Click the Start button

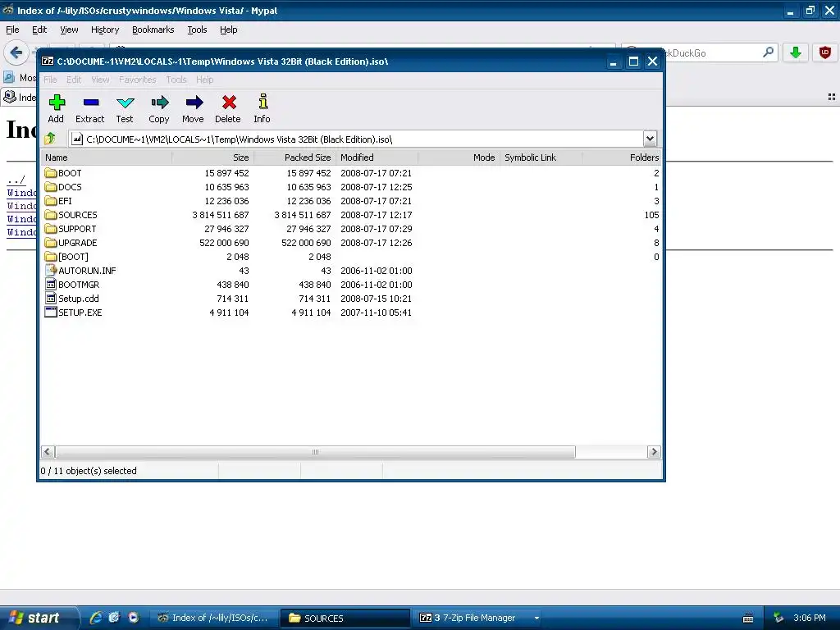coord(39,618)
